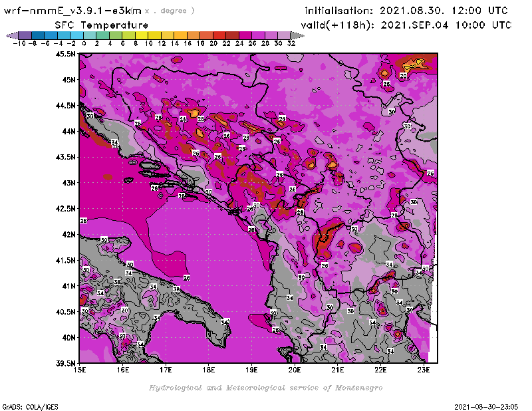Click the dark red legend swatch between 22 and 24
This screenshot has width=532, height=411.
click(232, 35)
